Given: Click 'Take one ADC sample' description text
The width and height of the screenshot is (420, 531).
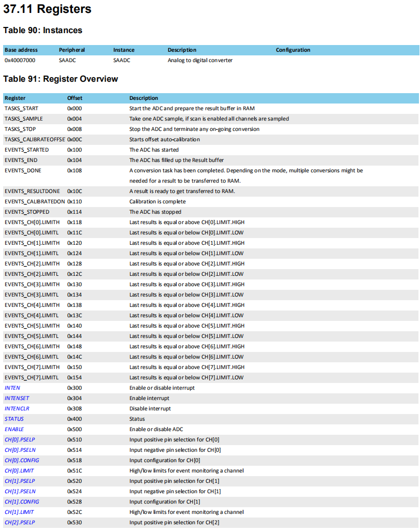Looking at the screenshot, I should click(209, 119).
